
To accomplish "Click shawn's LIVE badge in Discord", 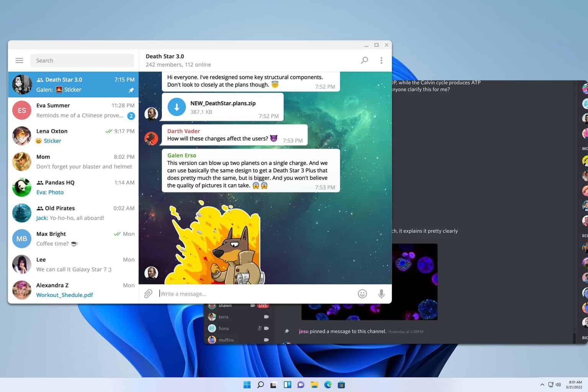I will (263, 305).
